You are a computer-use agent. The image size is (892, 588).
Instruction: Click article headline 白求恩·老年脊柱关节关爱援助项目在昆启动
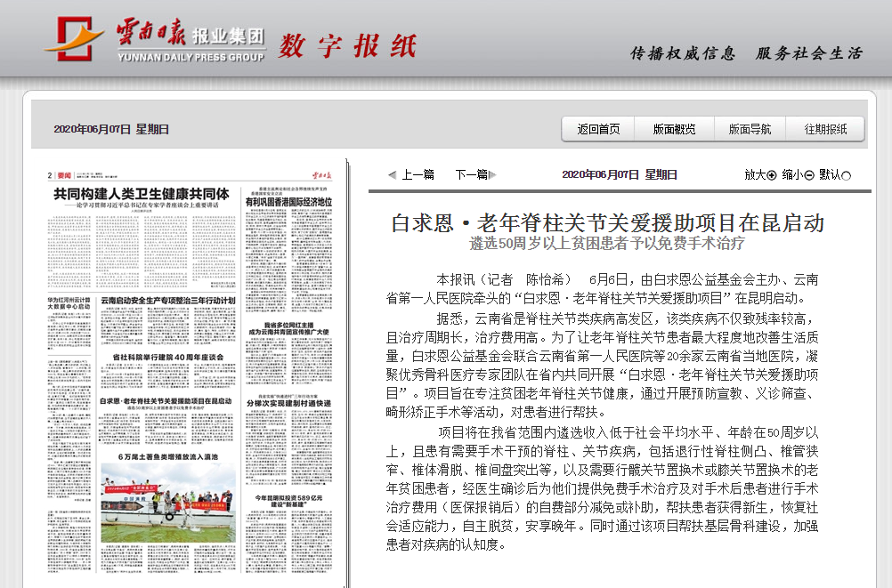[x=607, y=223]
